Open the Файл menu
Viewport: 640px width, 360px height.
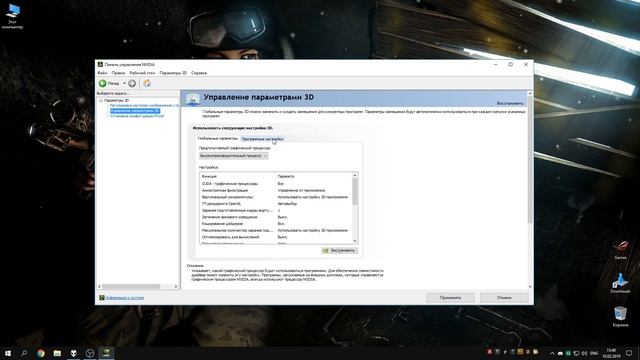click(x=102, y=73)
